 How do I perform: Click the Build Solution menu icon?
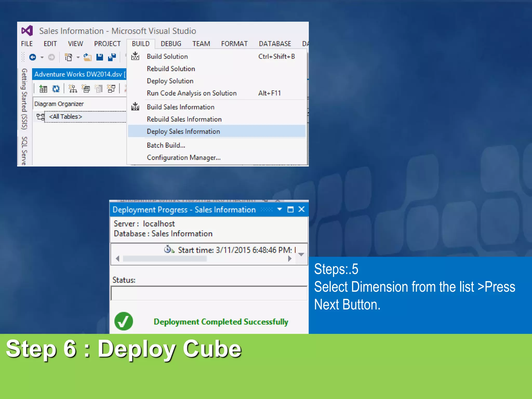click(x=135, y=56)
